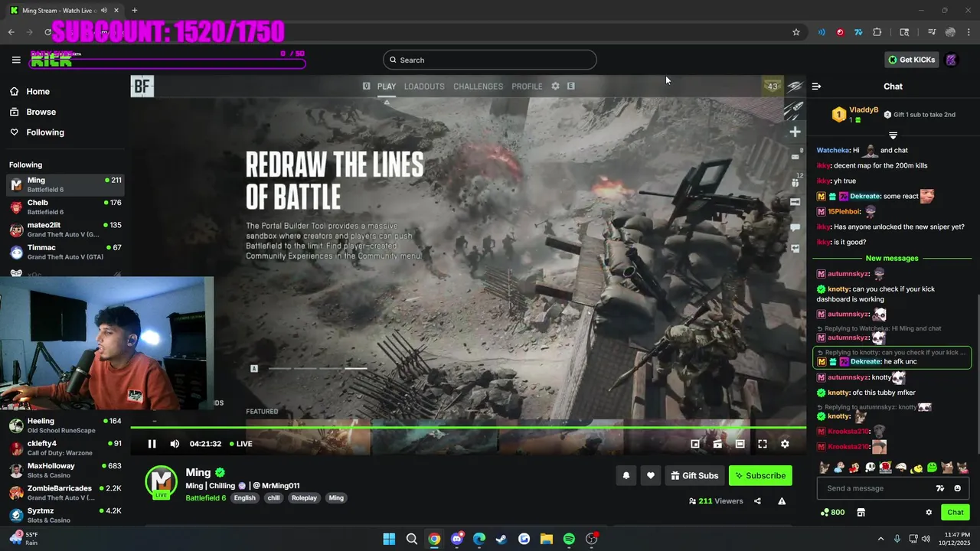Open Heeling channel in sidebar
The width and height of the screenshot is (980, 551).
(x=65, y=425)
